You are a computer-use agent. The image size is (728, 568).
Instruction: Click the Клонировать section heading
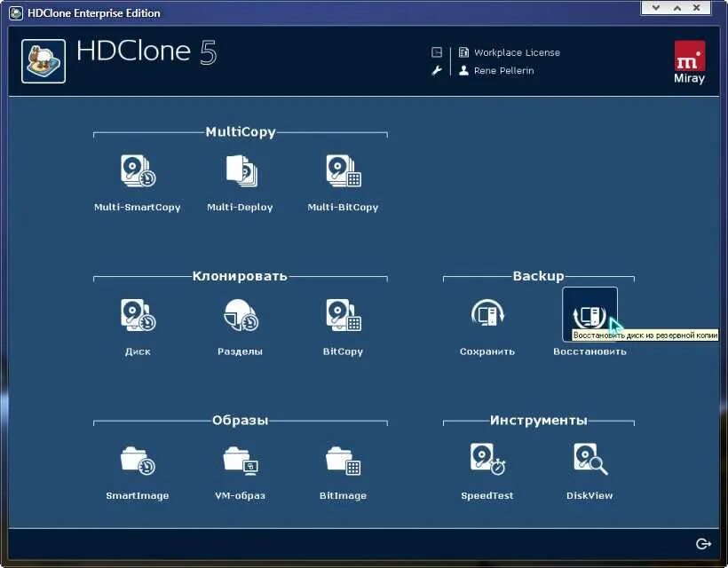pos(240,276)
